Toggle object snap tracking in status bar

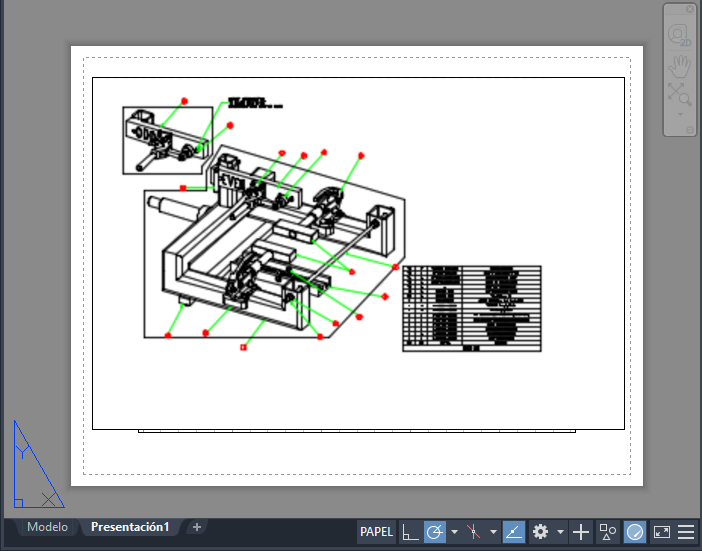(513, 532)
